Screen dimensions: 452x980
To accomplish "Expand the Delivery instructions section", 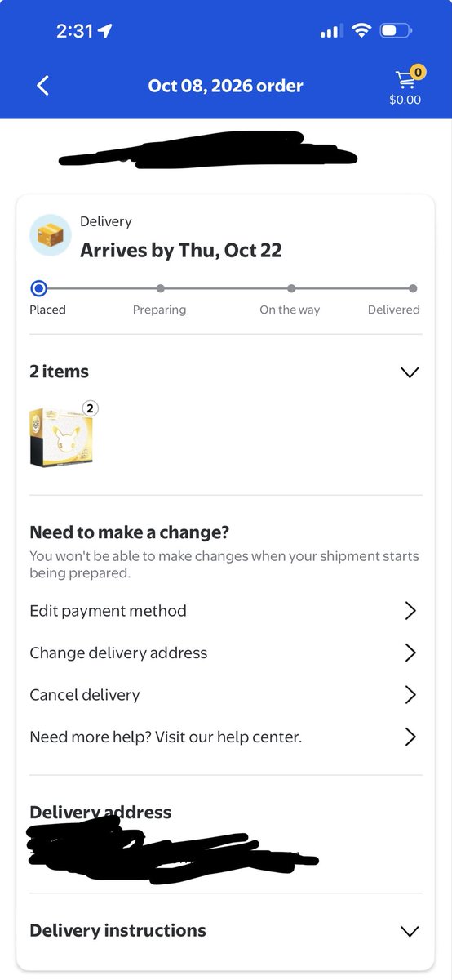I will tap(225, 930).
